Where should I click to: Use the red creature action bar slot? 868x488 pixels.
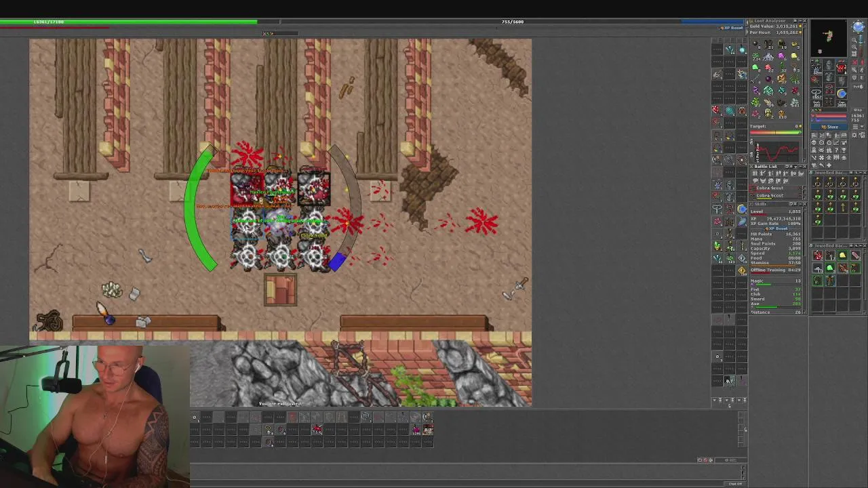317,429
